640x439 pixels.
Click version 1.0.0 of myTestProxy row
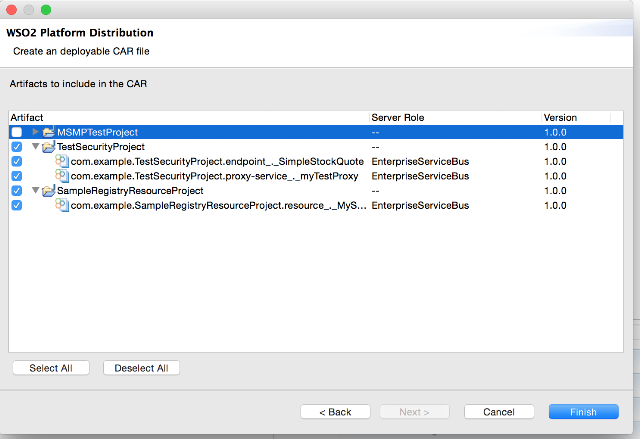coord(555,176)
